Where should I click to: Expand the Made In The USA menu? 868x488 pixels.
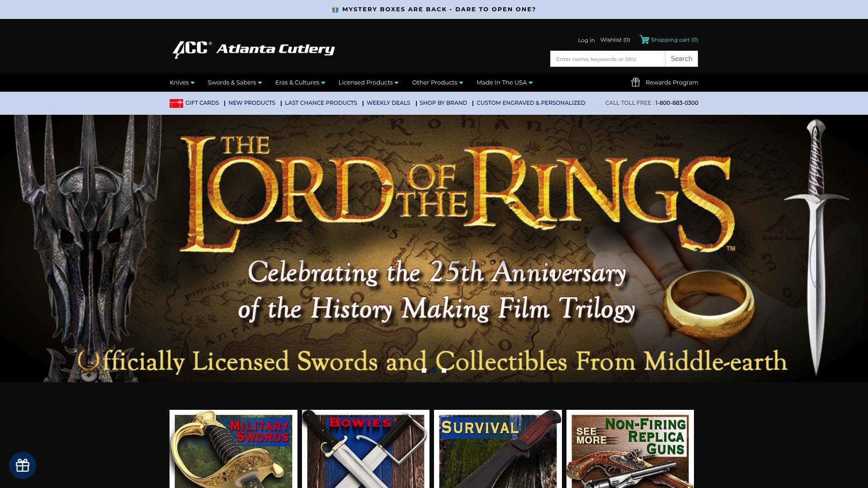(505, 83)
